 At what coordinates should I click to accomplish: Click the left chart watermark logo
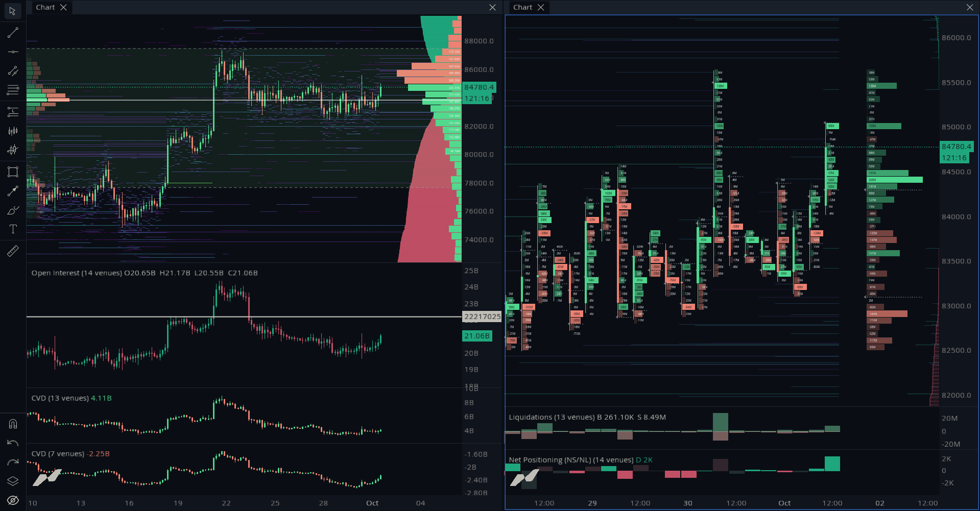[47, 477]
